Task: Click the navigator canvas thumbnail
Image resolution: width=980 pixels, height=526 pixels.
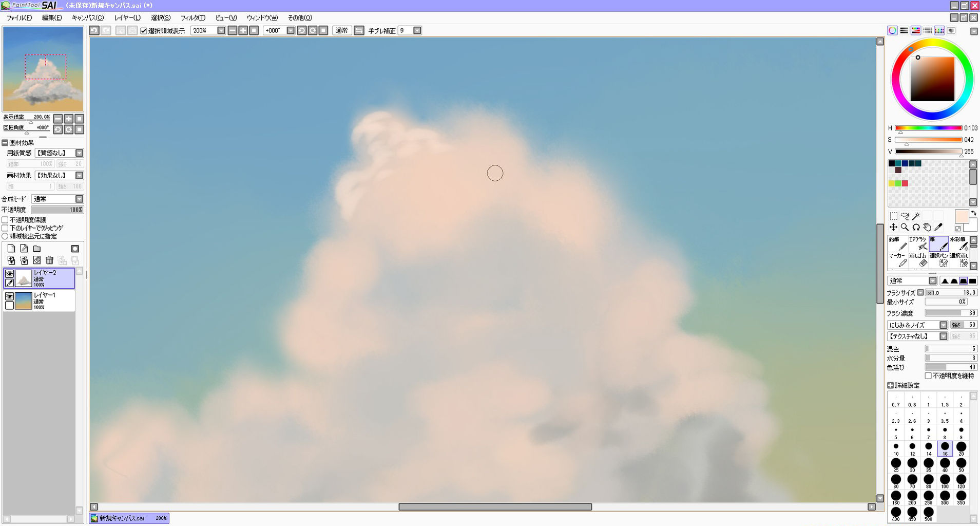Action: pos(43,69)
